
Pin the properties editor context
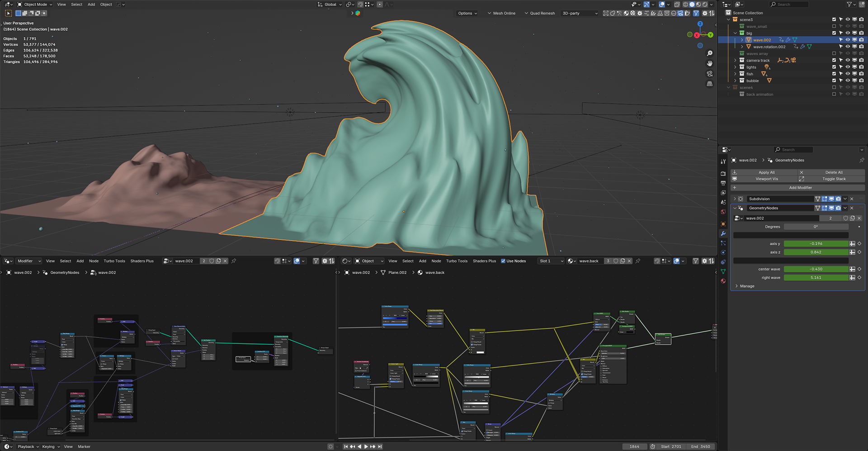point(861,160)
